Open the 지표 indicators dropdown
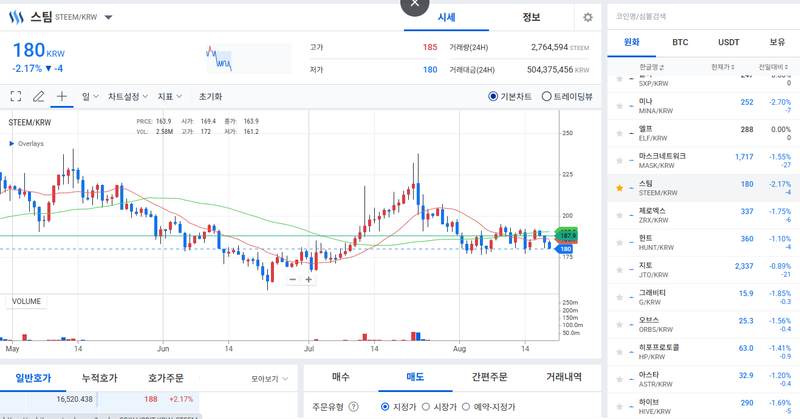Viewport: 800px width, 419px height. click(x=170, y=96)
